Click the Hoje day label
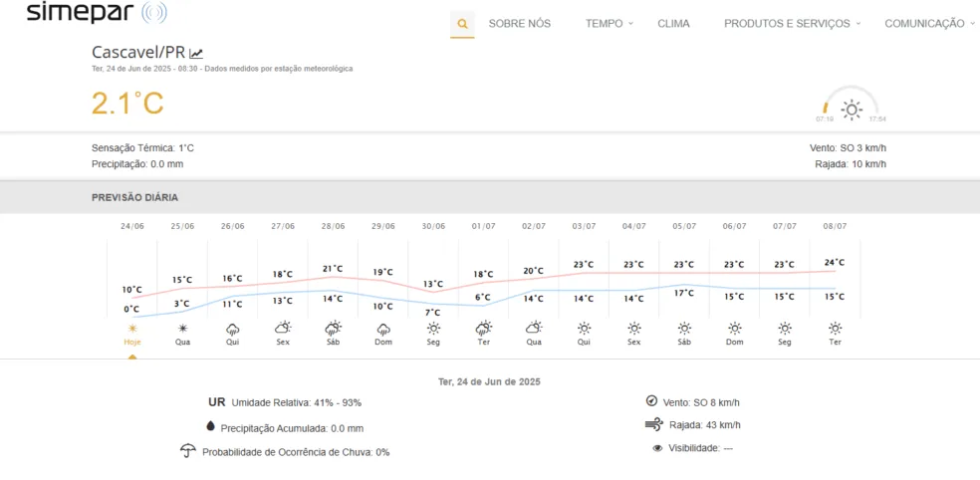 point(131,343)
